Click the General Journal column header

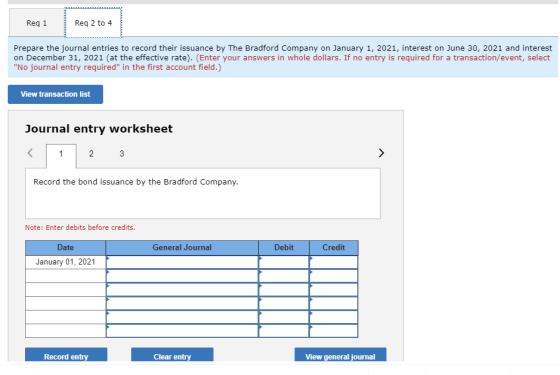(x=182, y=248)
